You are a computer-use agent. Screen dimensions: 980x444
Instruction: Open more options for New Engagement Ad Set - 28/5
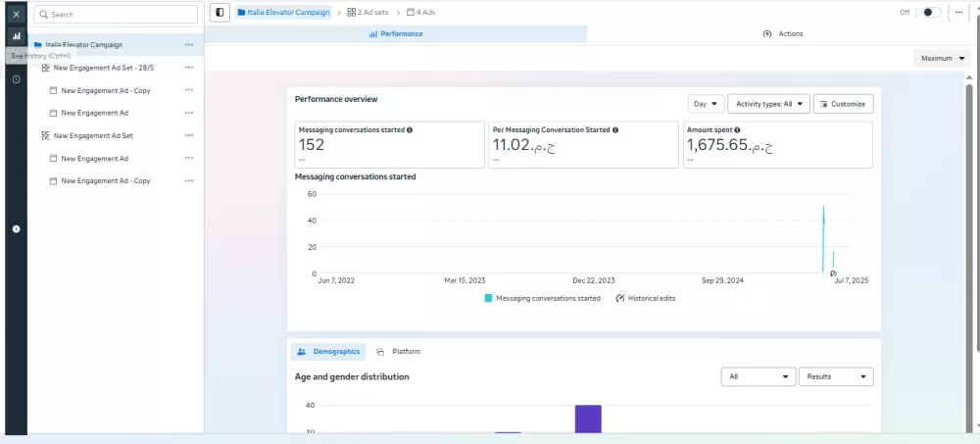tap(189, 68)
